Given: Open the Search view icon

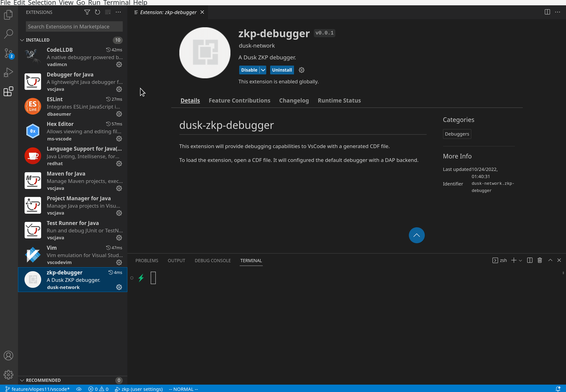Looking at the screenshot, I should click(8, 34).
